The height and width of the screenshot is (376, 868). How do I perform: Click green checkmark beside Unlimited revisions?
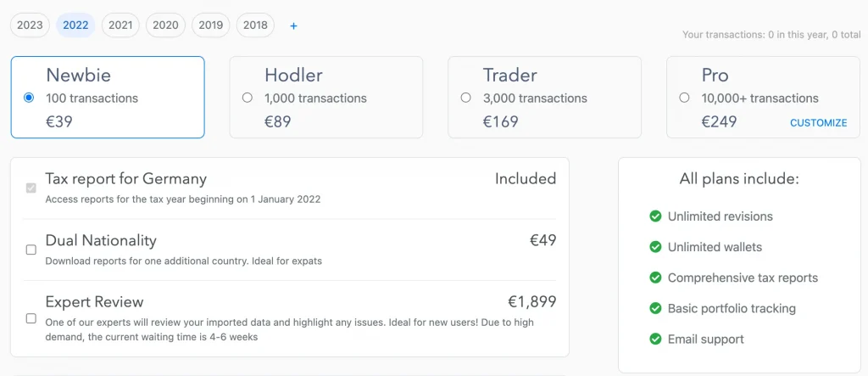[655, 216]
